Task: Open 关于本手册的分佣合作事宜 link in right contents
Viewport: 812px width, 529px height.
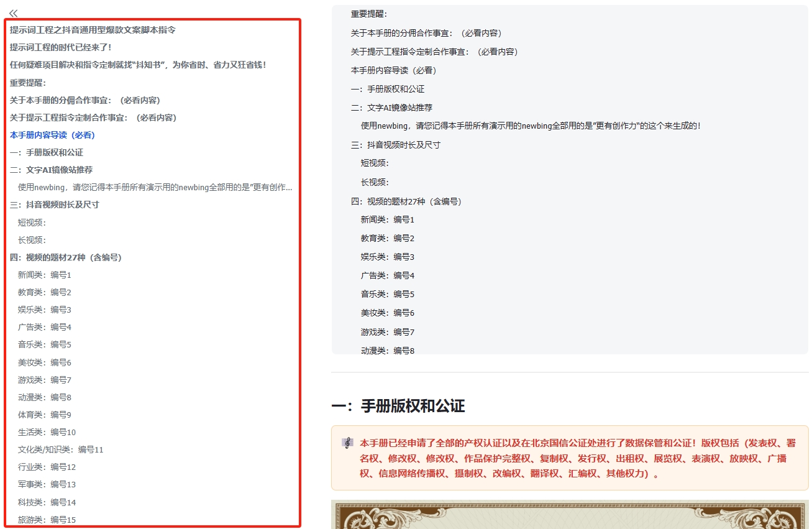Action: [426, 33]
